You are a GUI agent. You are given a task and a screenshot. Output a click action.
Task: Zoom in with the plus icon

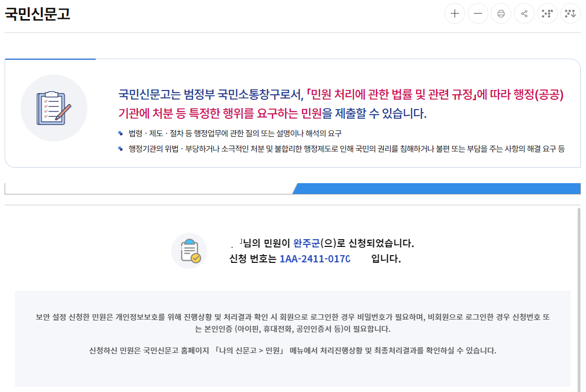[x=454, y=14]
